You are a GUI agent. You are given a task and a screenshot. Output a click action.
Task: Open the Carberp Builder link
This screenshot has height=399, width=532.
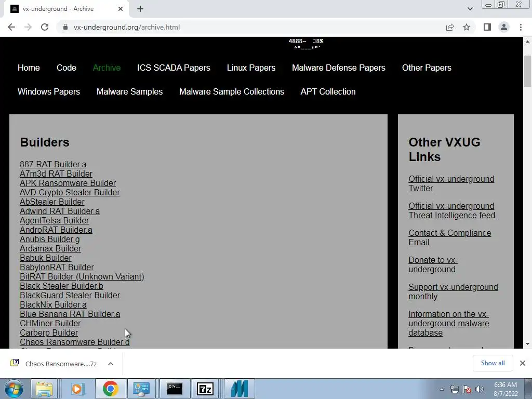(49, 333)
